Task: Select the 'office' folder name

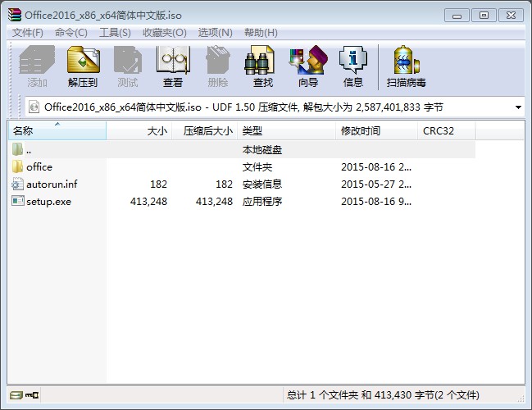Action: 39,167
